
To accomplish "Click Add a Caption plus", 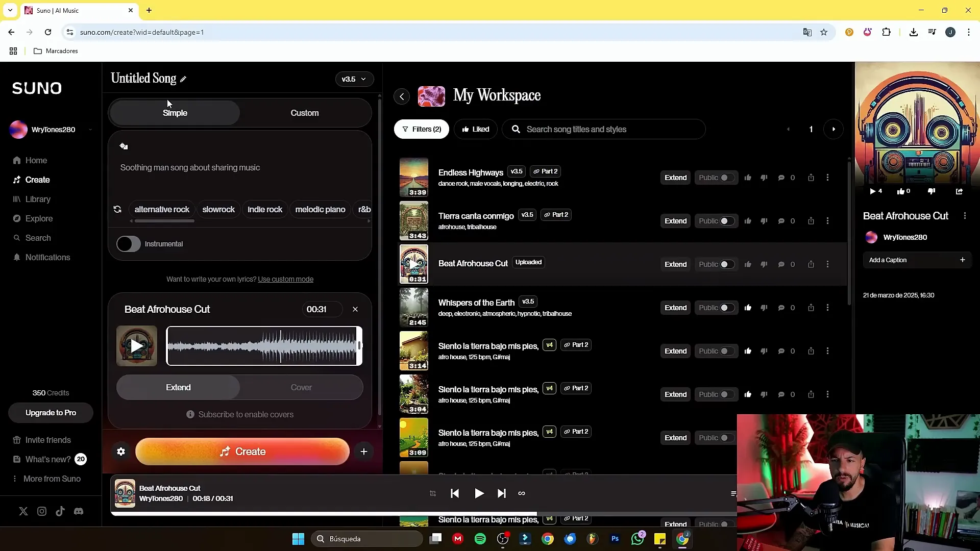I will coord(962,260).
